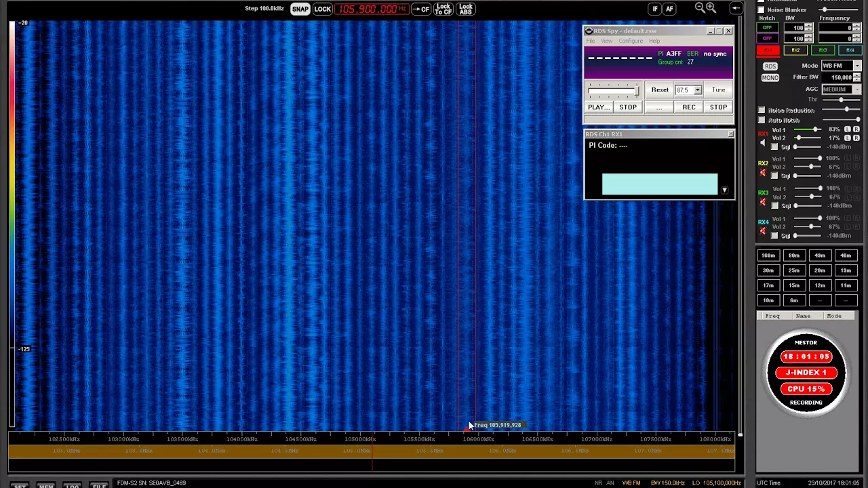Click the CPU 15% indicator

point(806,388)
